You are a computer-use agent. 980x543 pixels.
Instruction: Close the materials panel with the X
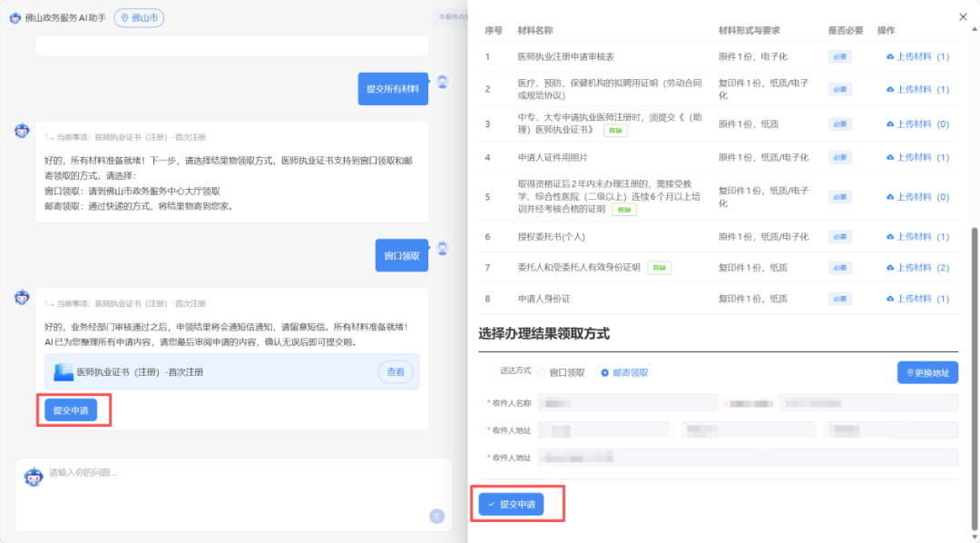[x=963, y=17]
